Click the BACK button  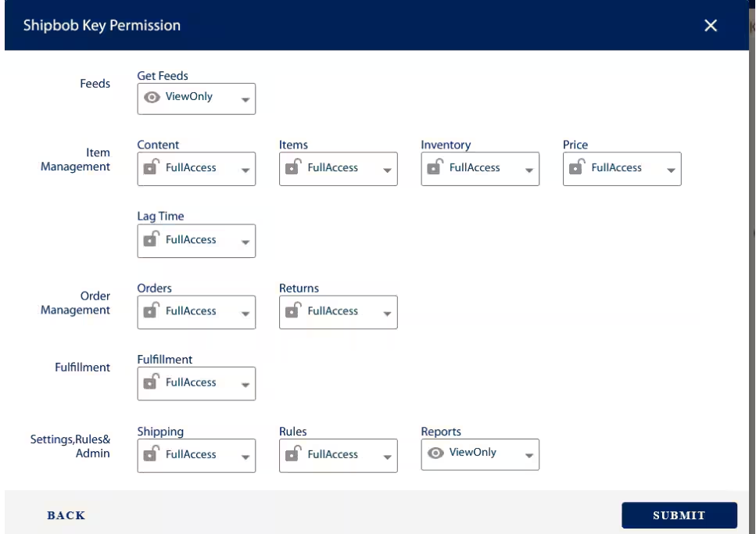[x=65, y=515]
